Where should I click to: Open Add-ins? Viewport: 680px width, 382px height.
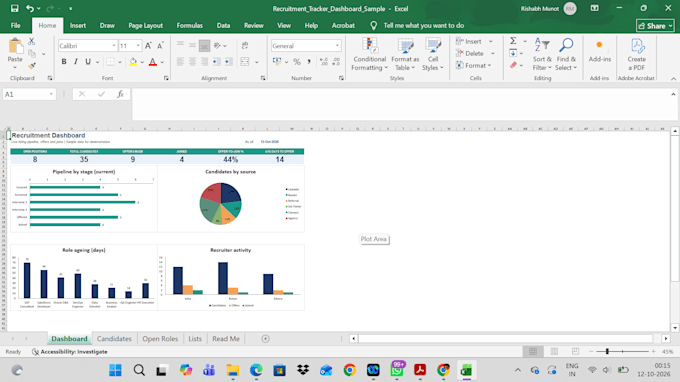point(600,51)
